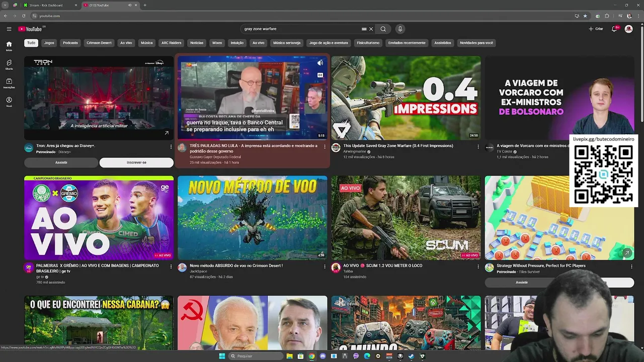The width and height of the screenshot is (644, 362).
Task: Open the notifications bell
Action: coord(614,29)
